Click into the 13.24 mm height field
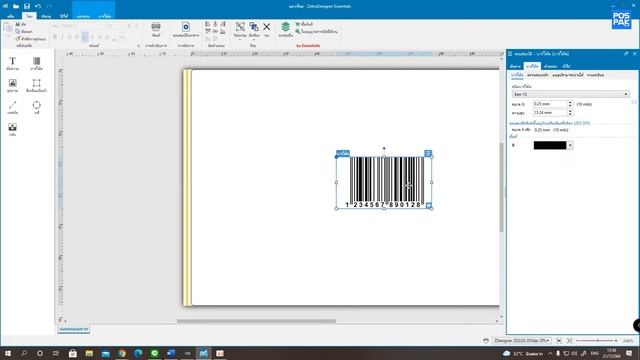This screenshot has height=360, width=640. click(550, 113)
